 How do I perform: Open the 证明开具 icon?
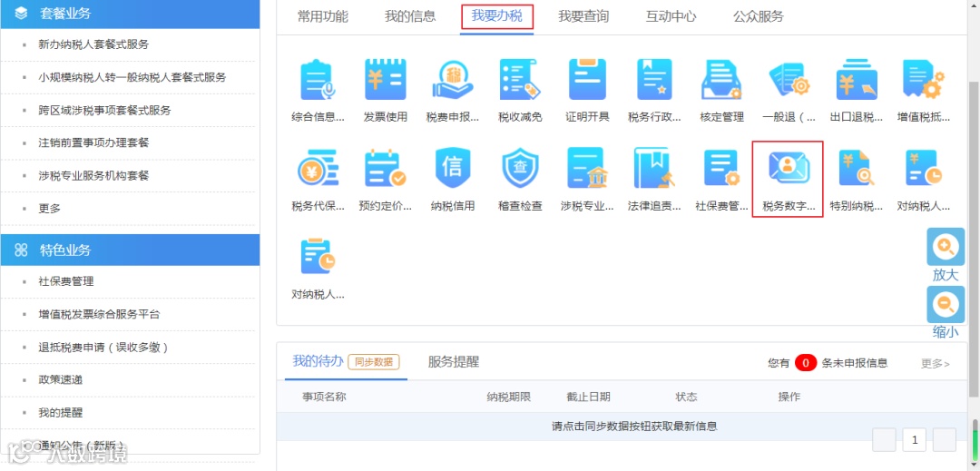click(x=587, y=80)
